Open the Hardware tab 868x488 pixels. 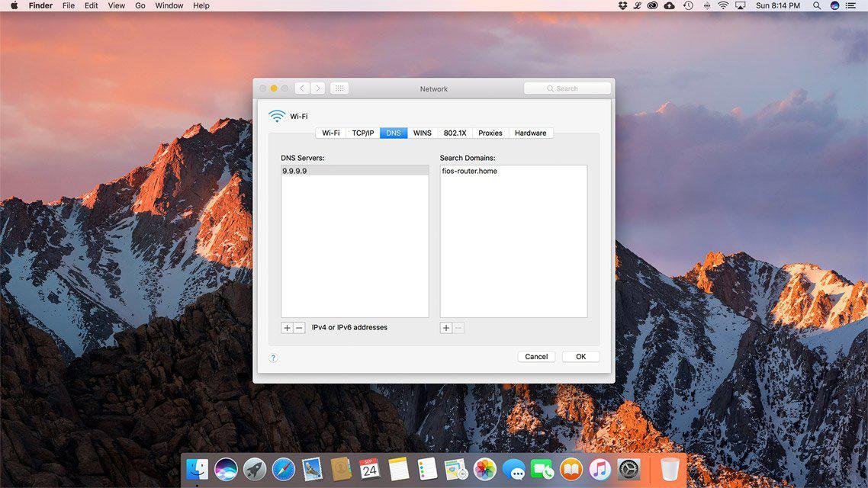tap(530, 133)
